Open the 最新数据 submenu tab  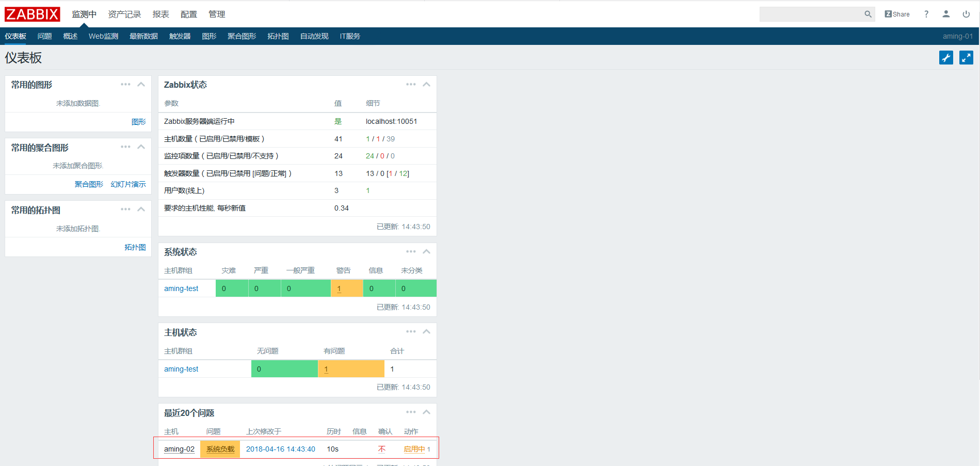(x=144, y=36)
